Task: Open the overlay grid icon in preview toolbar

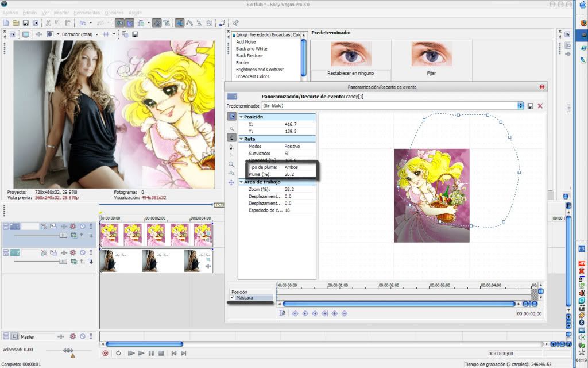Action: [x=106, y=34]
